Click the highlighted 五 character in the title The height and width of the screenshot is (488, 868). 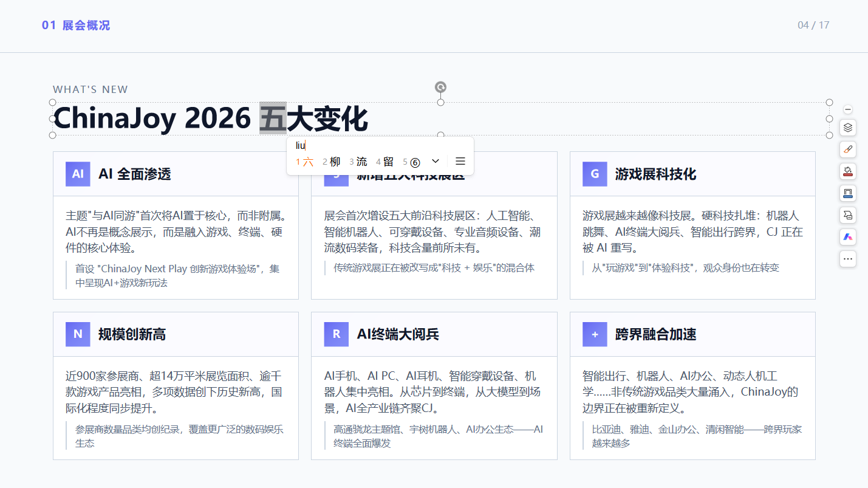[273, 119]
